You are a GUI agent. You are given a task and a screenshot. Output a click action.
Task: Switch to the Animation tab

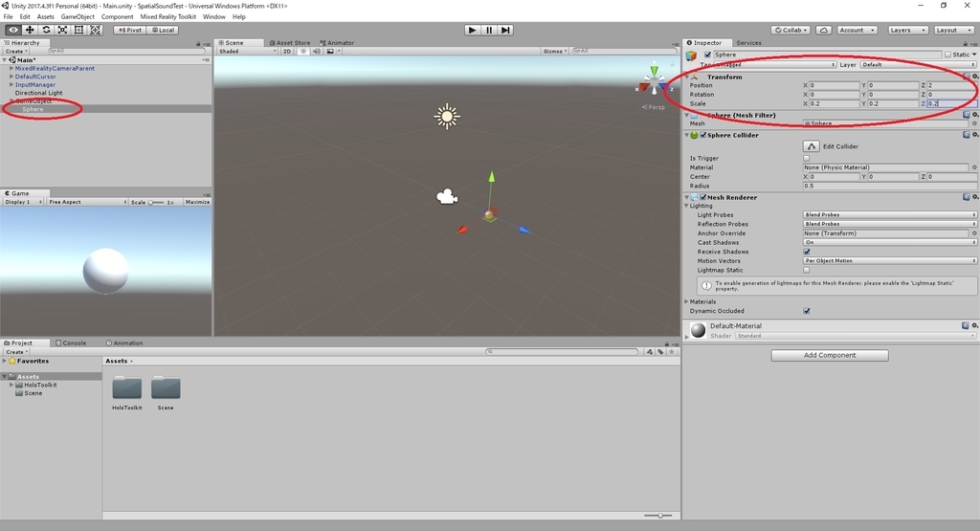pos(124,343)
